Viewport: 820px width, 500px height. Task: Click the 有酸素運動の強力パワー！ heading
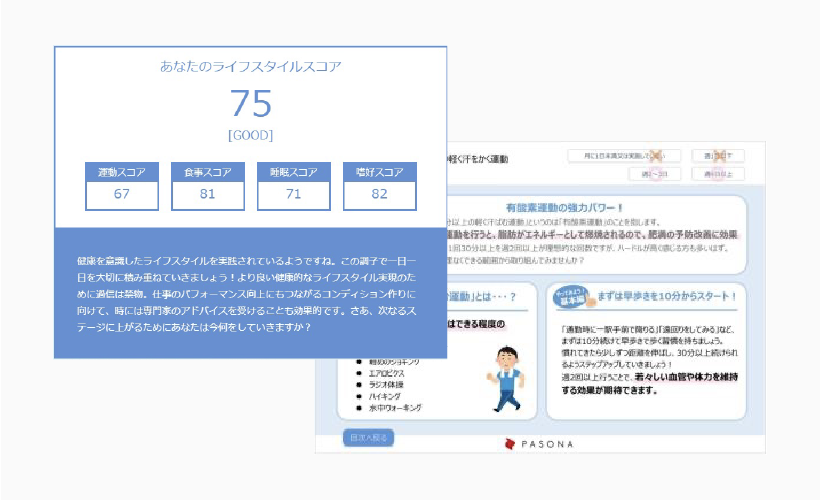tap(564, 208)
